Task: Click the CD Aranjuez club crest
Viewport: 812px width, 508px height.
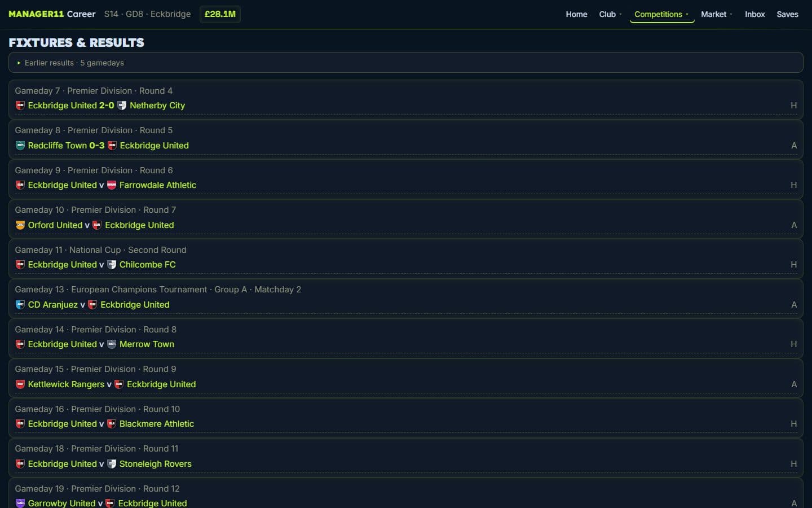Action: 20,304
